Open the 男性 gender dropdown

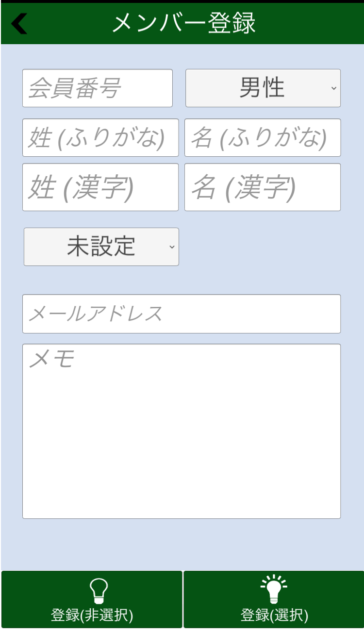(x=263, y=88)
